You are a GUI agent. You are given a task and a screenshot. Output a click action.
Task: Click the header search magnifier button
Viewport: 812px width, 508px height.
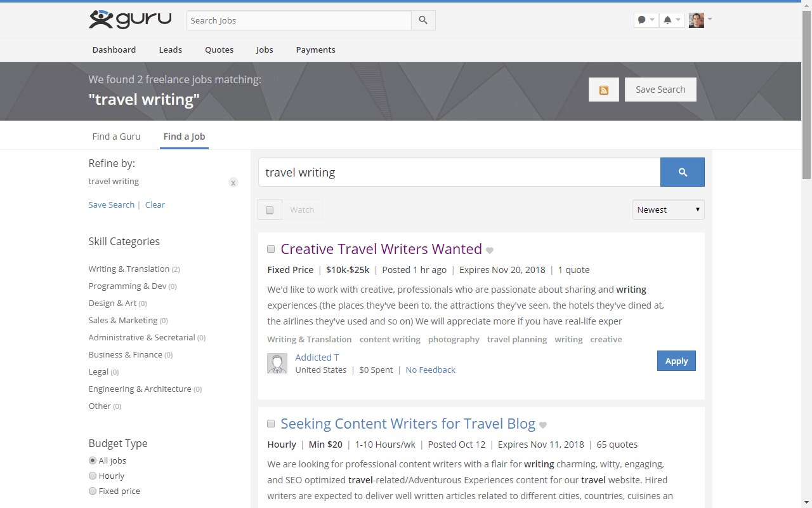click(x=423, y=20)
